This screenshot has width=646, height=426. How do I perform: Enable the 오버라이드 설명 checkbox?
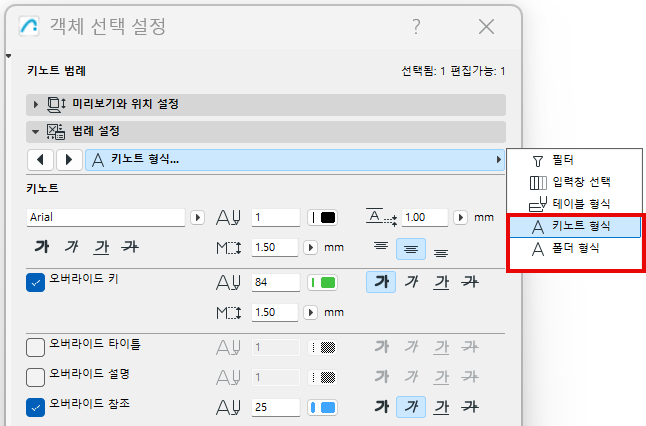35,377
